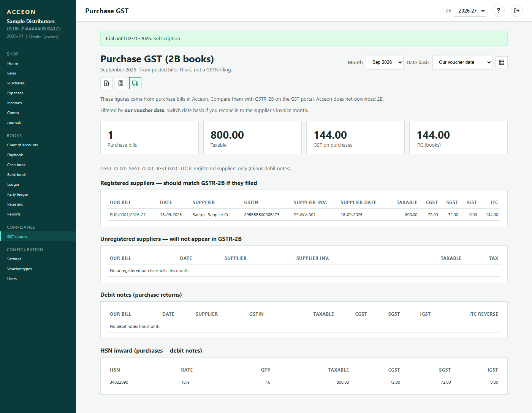Open the file-with-arrow report icon button
Viewport: 532px width, 413px height.
(x=106, y=83)
